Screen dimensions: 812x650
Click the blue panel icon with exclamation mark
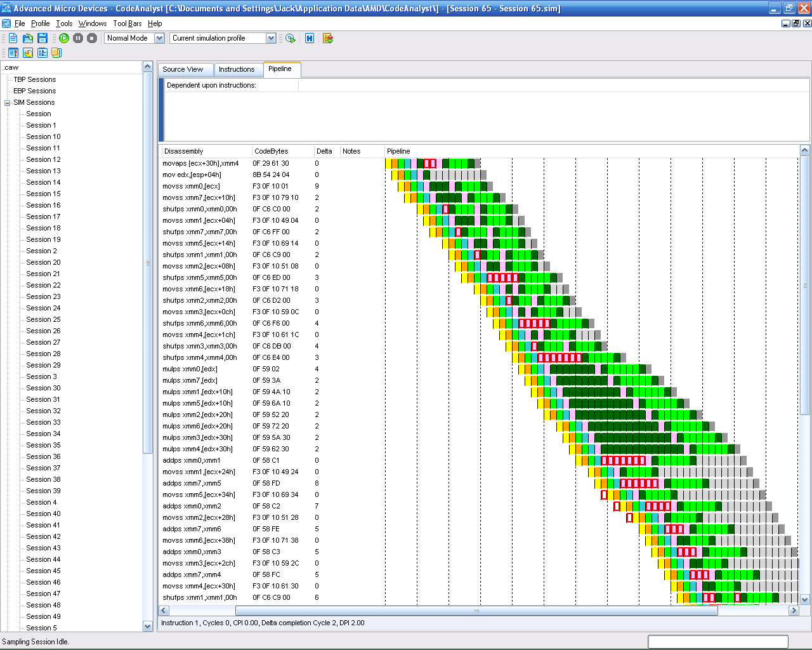point(13,53)
